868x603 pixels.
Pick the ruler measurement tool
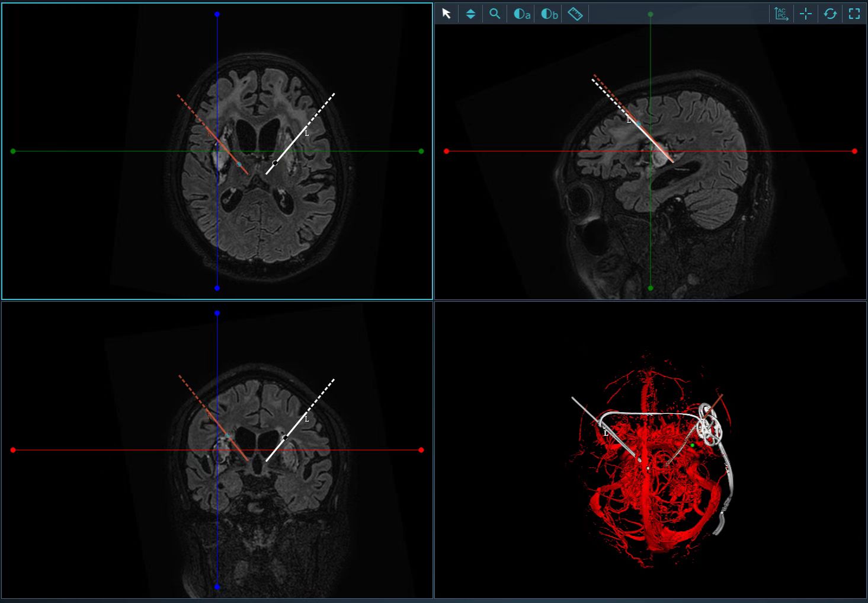tap(575, 14)
